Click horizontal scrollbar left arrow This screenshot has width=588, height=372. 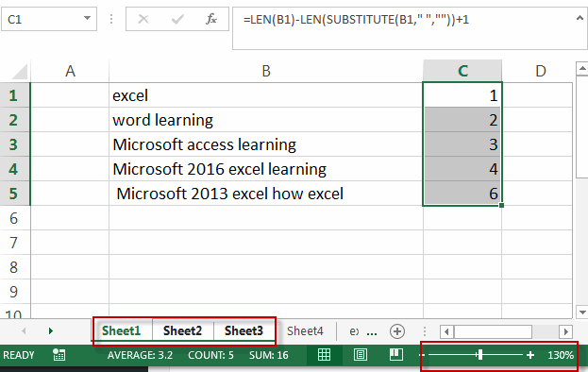click(x=446, y=331)
